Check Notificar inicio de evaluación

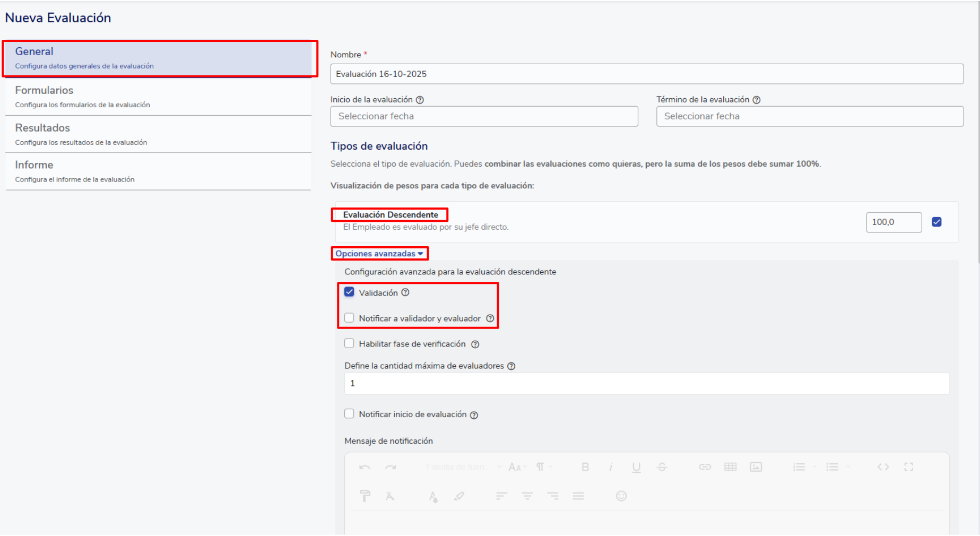point(349,414)
